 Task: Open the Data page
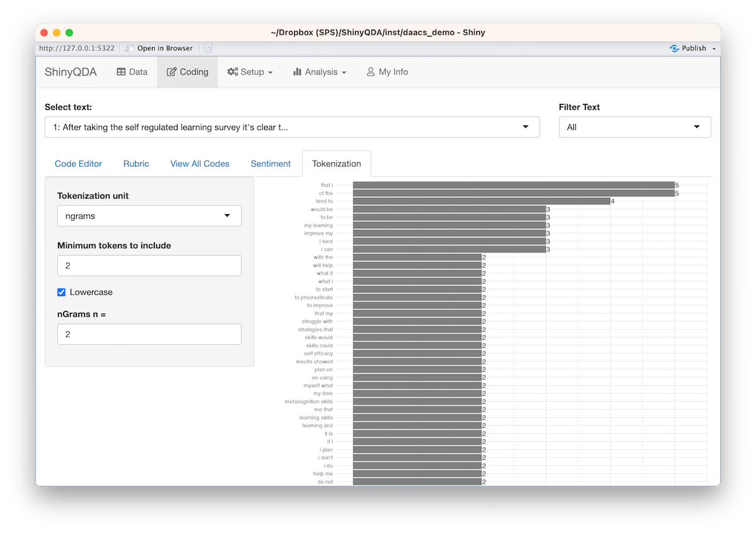coord(132,72)
